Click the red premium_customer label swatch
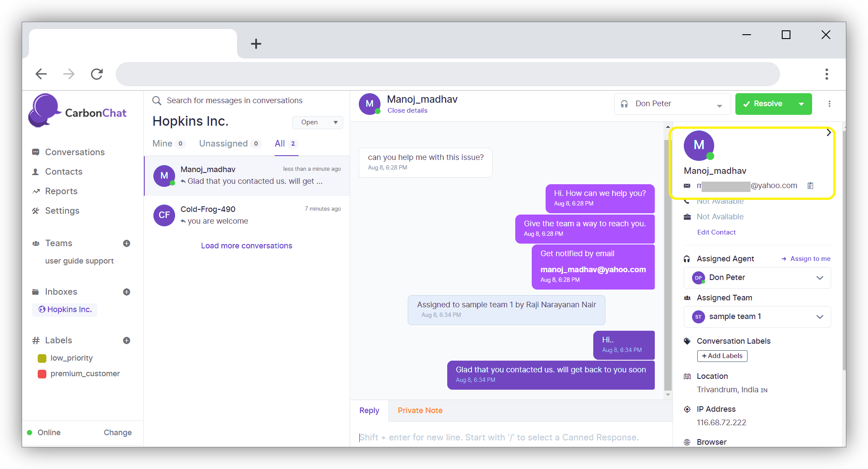The height and width of the screenshot is (469, 868). 42,374
